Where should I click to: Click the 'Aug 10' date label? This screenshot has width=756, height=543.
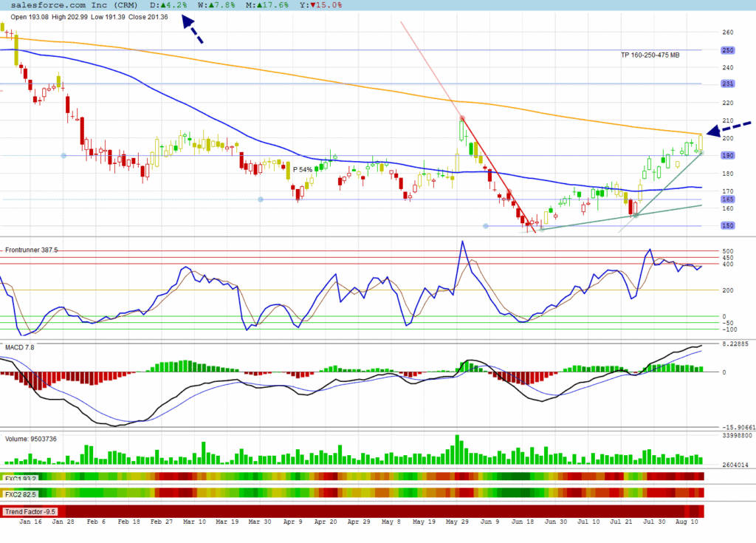687,522
